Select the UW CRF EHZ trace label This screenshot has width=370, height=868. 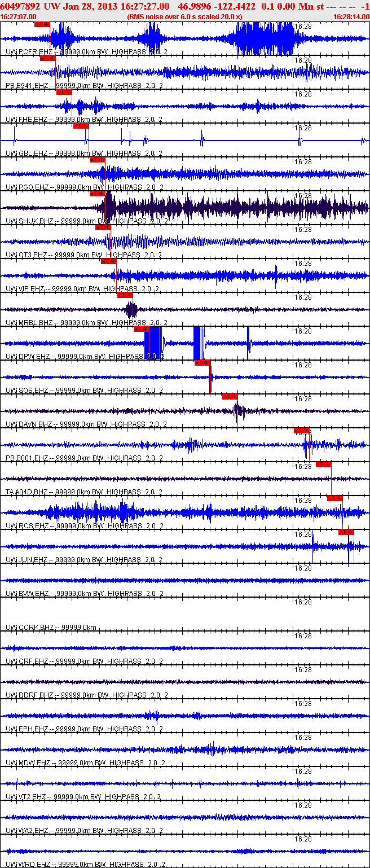(x=84, y=661)
